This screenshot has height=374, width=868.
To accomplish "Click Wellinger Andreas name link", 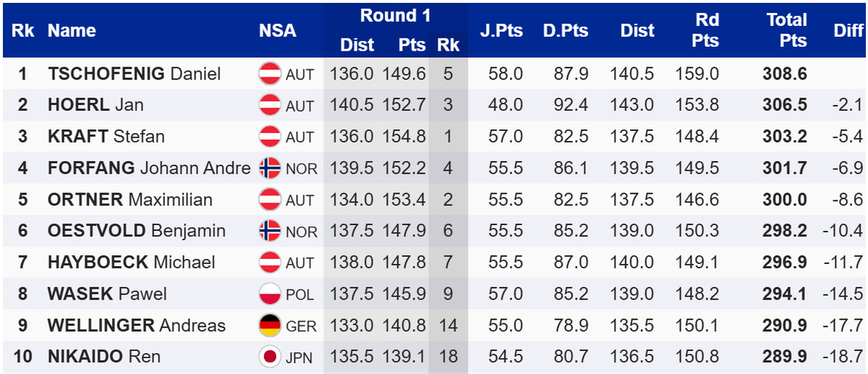I will [x=136, y=326].
